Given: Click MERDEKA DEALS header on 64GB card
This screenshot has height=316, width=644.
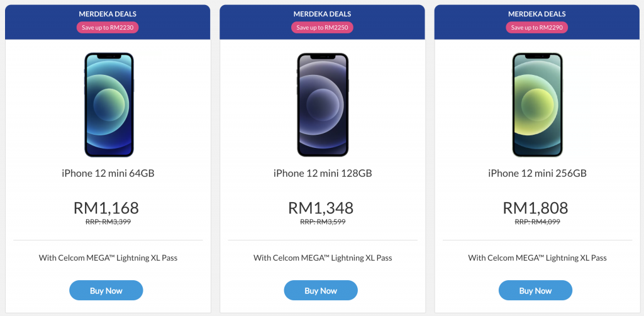Looking at the screenshot, I should (108, 14).
